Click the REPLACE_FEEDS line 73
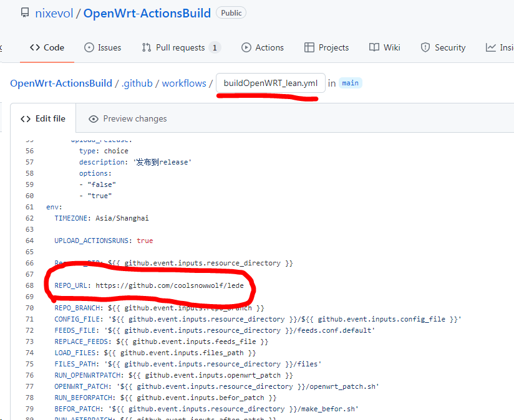Viewport: 514px width, 420px height. pyautogui.click(x=162, y=341)
